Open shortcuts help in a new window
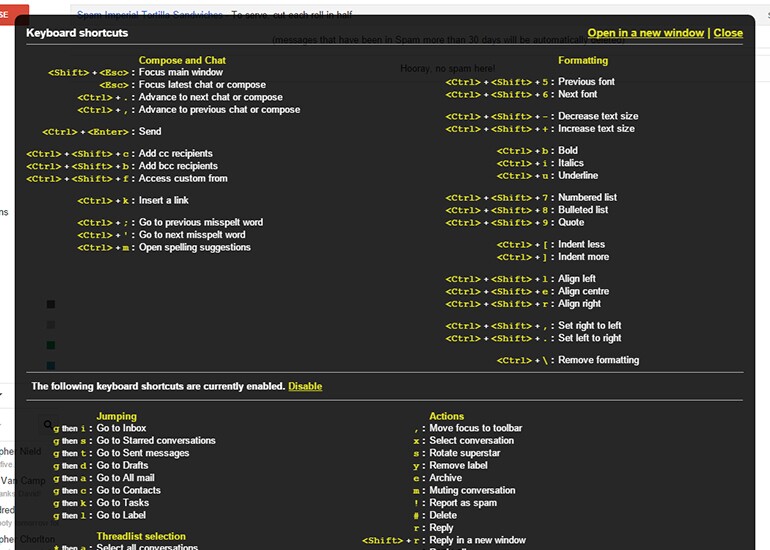 tap(645, 33)
